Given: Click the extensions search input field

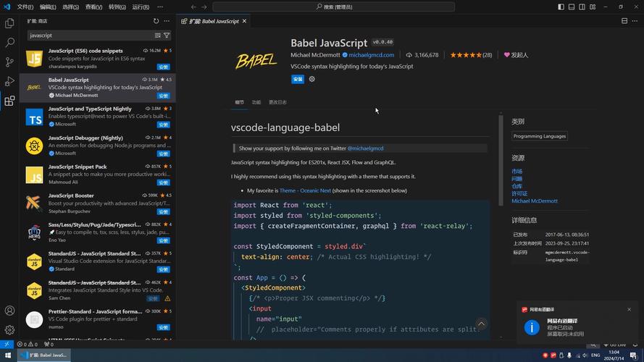Looking at the screenshot, I should click(x=91, y=35).
